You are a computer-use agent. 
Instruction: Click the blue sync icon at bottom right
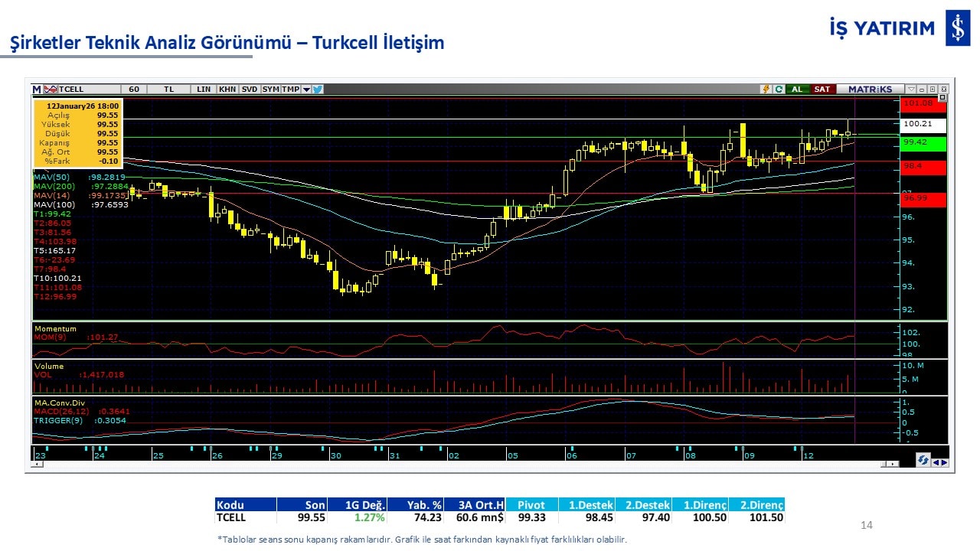click(x=923, y=460)
